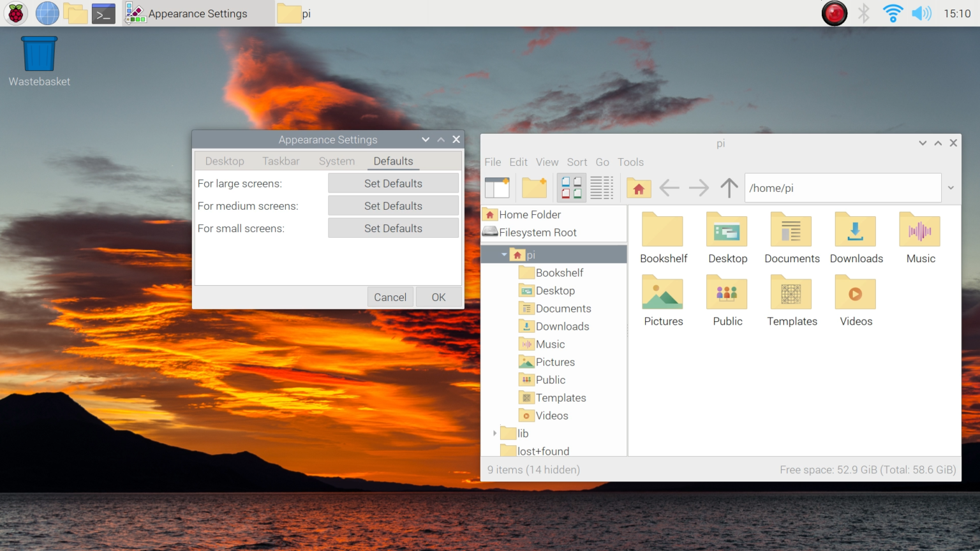This screenshot has width=980, height=551.
Task: Click the new folder toolbar icon
Action: tap(534, 187)
